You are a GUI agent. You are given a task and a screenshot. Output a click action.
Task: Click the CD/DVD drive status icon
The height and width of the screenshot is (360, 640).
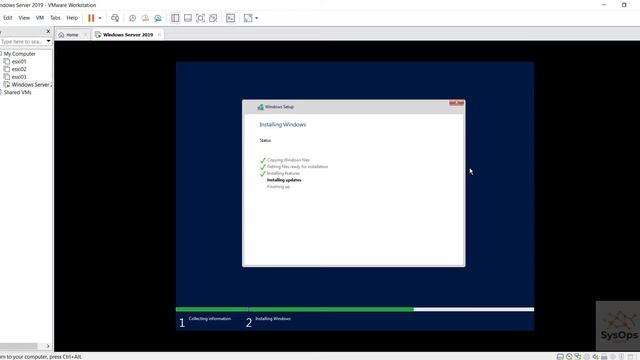tap(569, 356)
